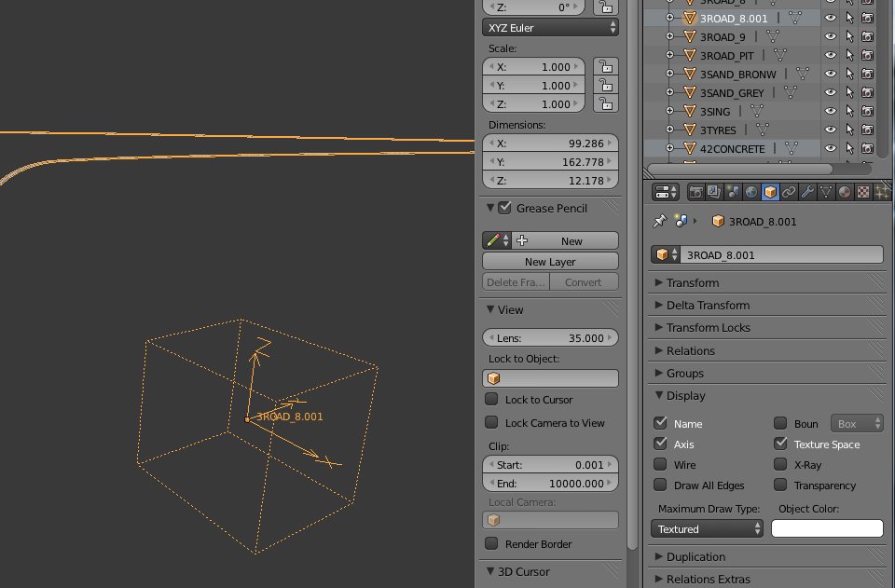The width and height of the screenshot is (895, 588).
Task: Toggle the Scale Y lock icon
Action: coord(606,86)
